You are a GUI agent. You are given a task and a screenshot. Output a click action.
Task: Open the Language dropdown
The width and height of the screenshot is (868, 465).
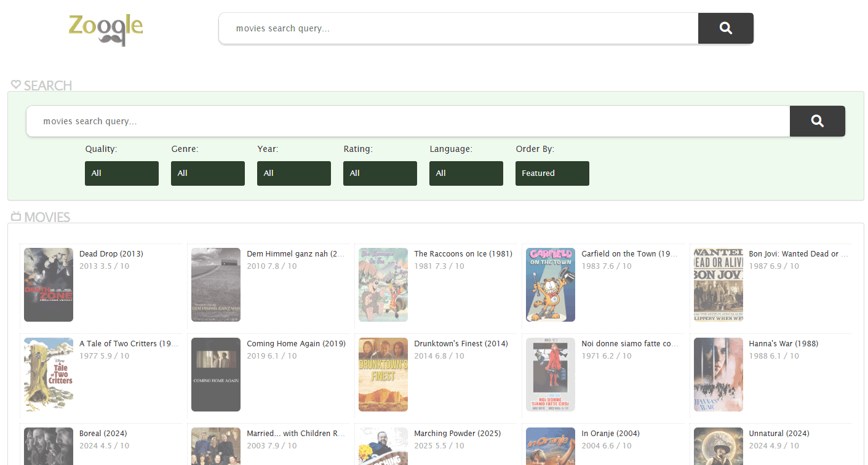coord(466,173)
